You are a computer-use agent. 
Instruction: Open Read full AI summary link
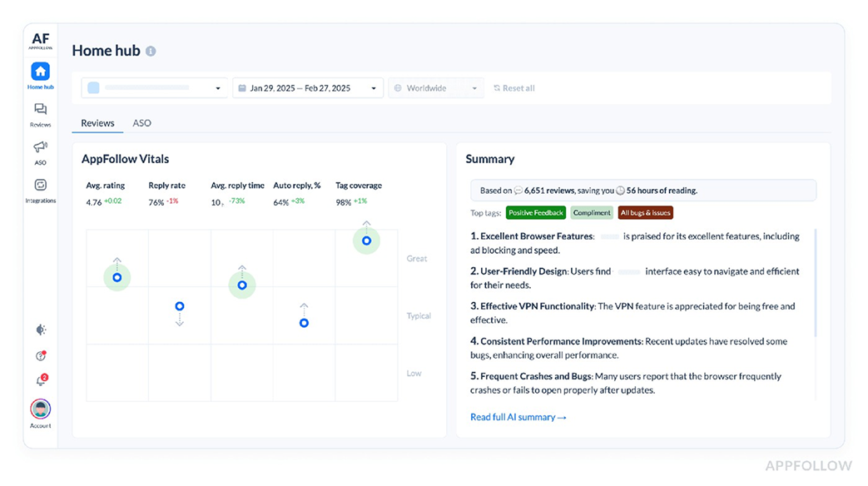coord(518,417)
